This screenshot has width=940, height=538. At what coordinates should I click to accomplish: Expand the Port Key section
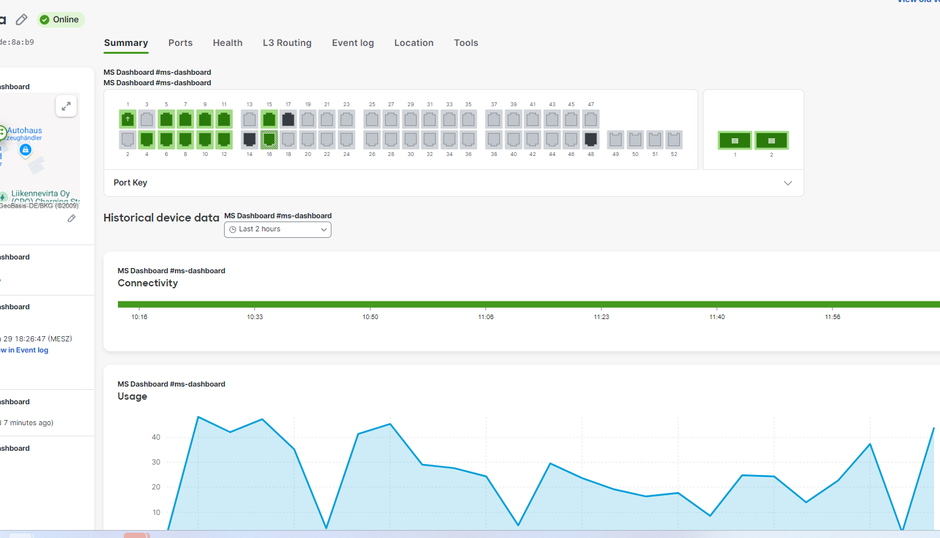pyautogui.click(x=787, y=183)
